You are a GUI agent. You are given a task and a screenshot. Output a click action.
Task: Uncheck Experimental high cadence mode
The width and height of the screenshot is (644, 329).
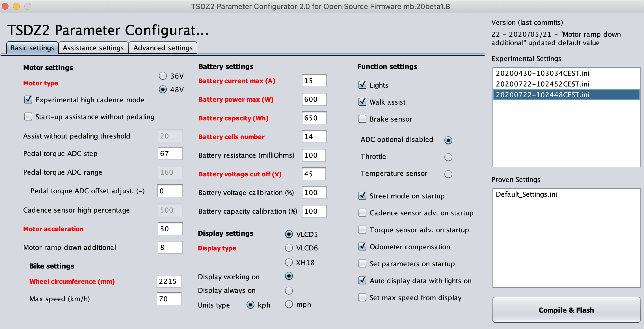pos(28,99)
